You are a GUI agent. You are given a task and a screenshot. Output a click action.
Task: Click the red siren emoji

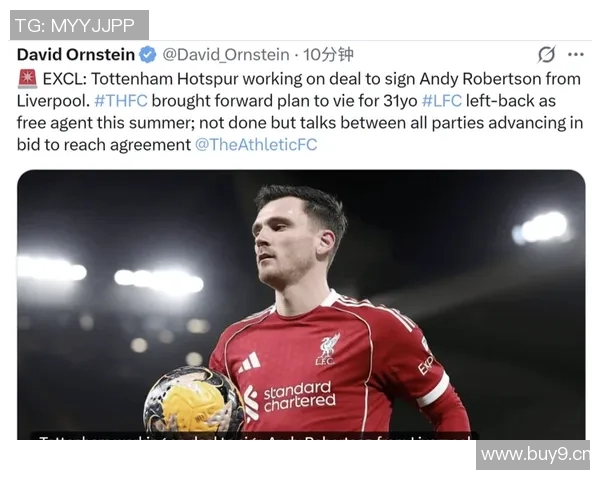coord(28,79)
